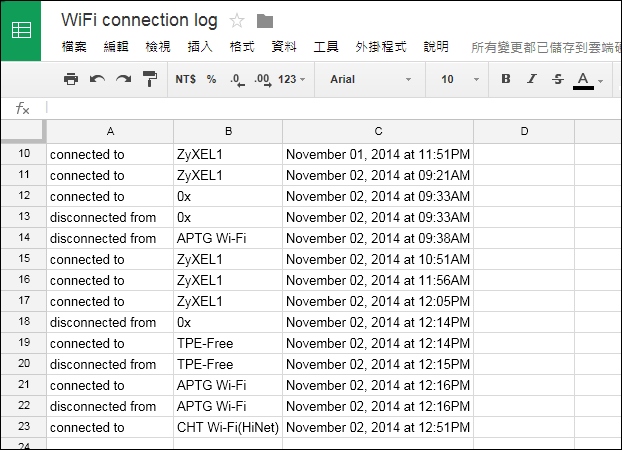
Task: Select the row 14 header
Action: coord(24,238)
